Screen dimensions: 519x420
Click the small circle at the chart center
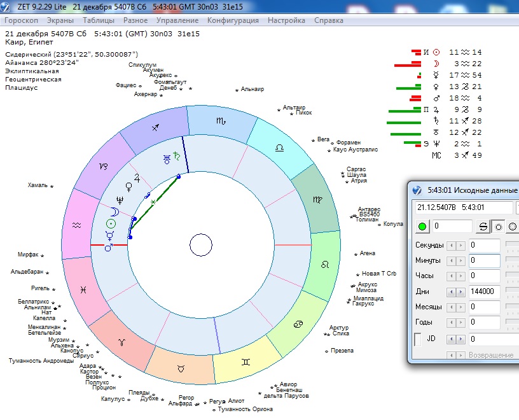[201, 245]
